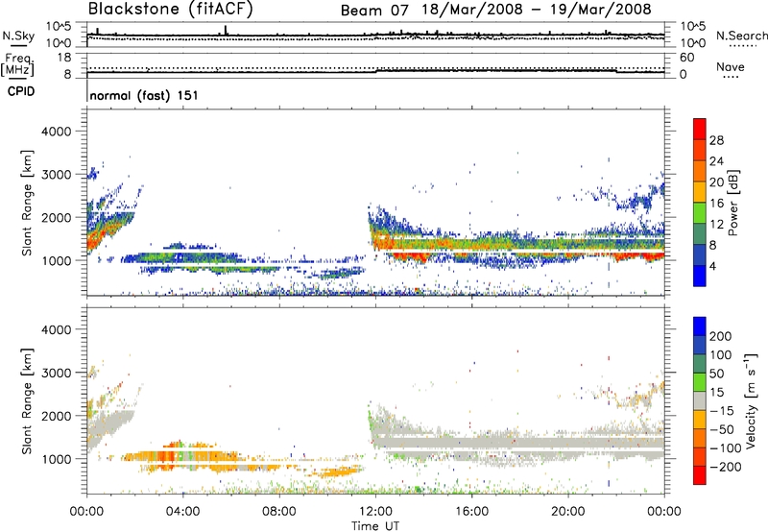Click "Slant Range [km]" beside the power panel
Screen dimensions: 768x532
click(x=27, y=203)
